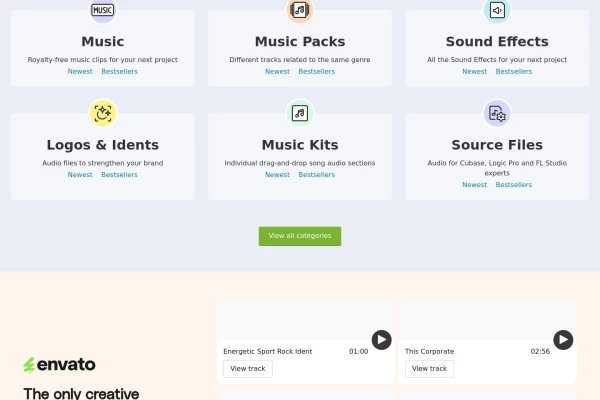Click the Logos & Idents sparkle icon
Viewport: 600px width, 400px height.
click(103, 113)
